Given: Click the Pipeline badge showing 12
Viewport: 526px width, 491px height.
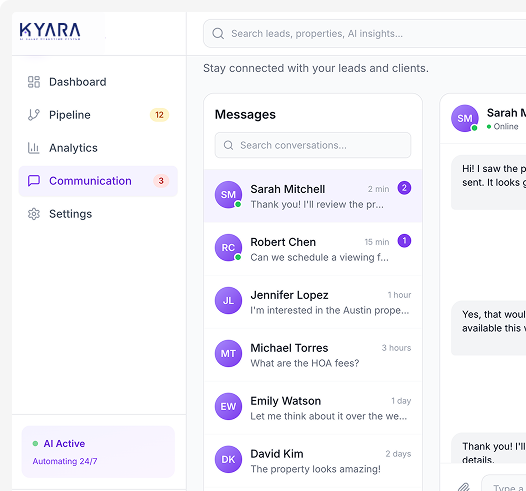Looking at the screenshot, I should coord(159,115).
